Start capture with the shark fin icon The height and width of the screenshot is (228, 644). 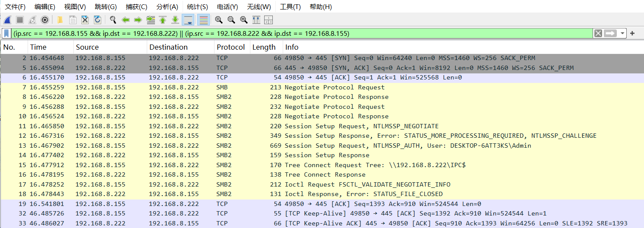pos(7,20)
